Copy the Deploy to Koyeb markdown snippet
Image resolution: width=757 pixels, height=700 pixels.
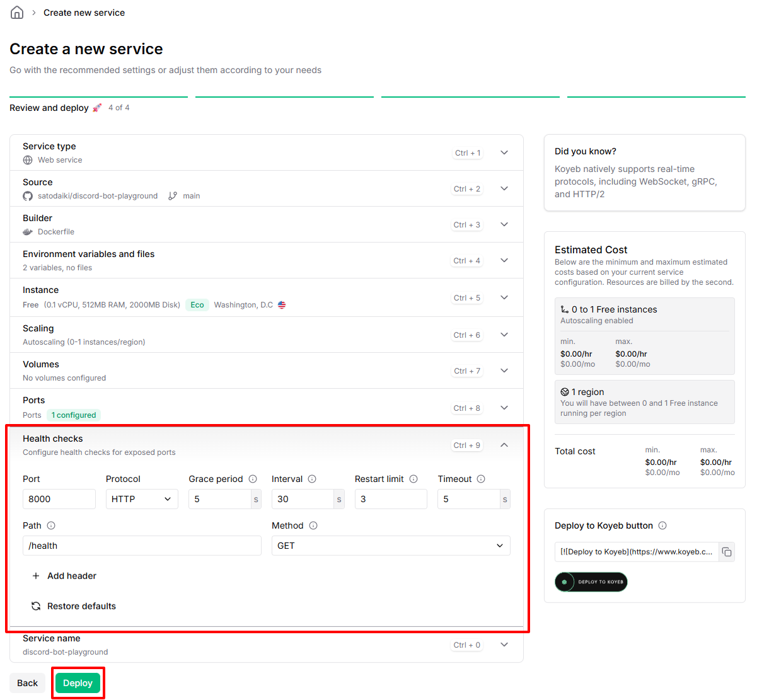pos(727,552)
